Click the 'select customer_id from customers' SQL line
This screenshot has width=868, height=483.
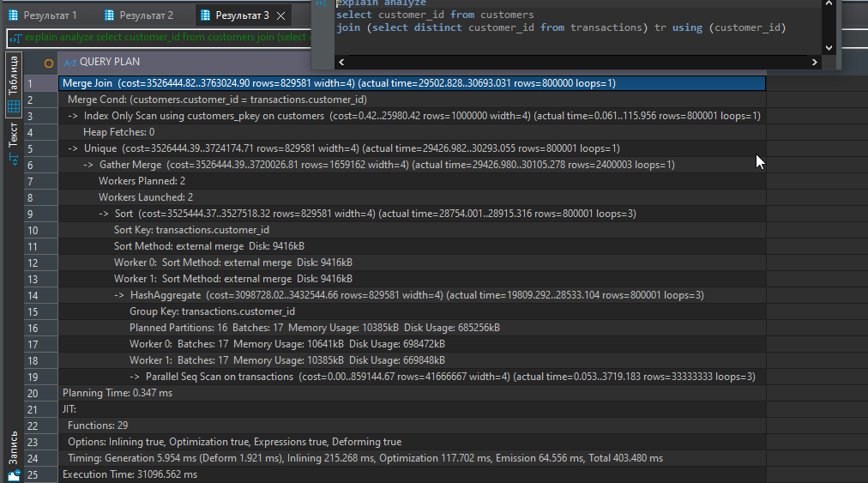[435, 15]
